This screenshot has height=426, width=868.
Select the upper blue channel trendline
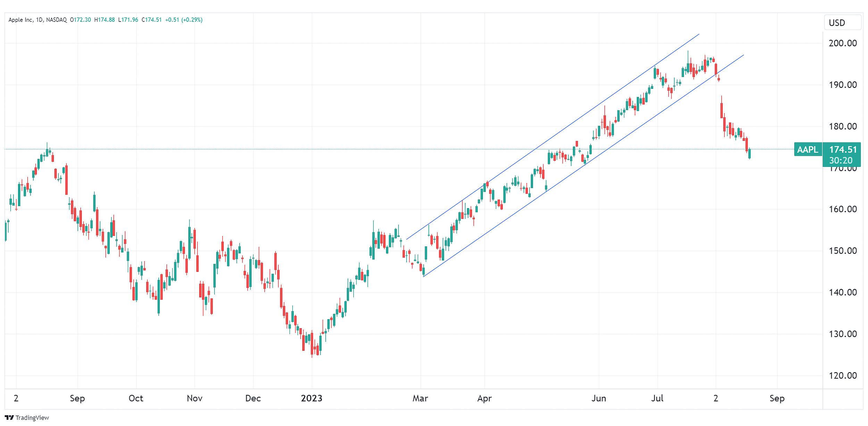coord(553,137)
